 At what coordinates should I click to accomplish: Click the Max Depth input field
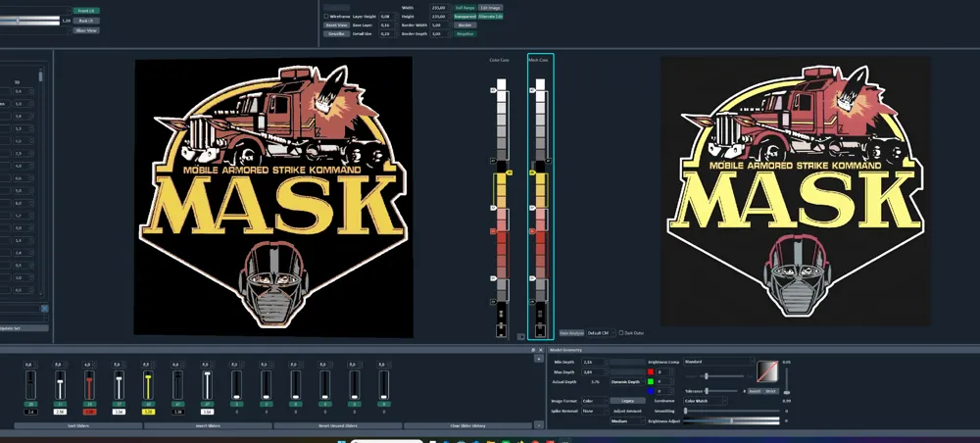click(x=595, y=371)
